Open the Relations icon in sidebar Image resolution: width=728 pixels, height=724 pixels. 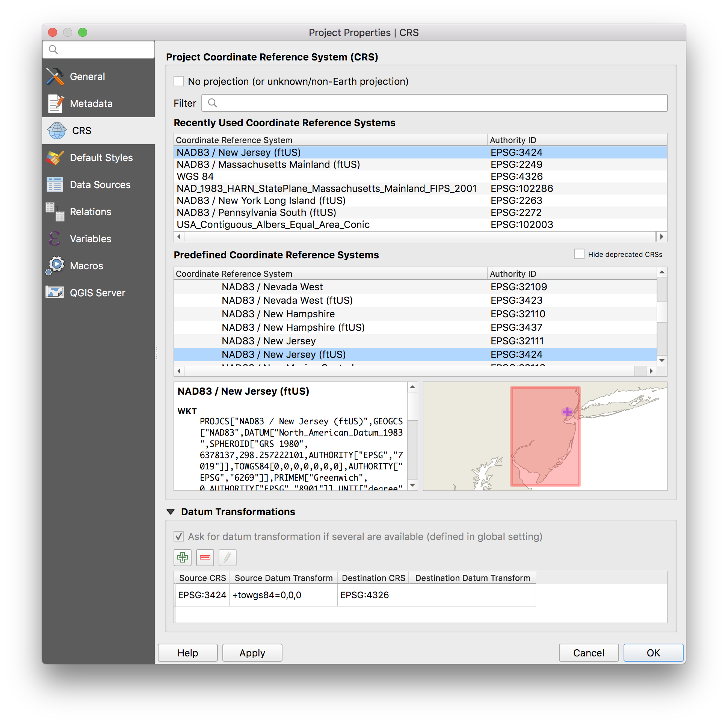coord(55,212)
